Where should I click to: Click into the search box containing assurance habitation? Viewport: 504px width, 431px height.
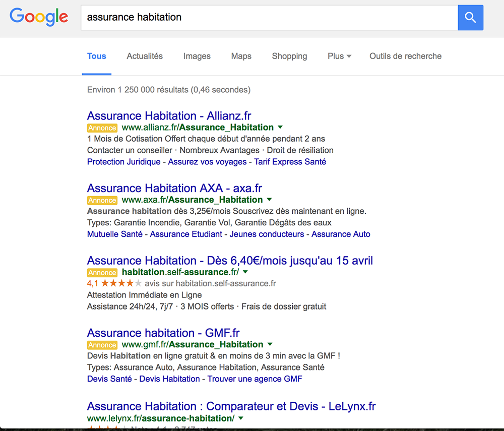267,18
